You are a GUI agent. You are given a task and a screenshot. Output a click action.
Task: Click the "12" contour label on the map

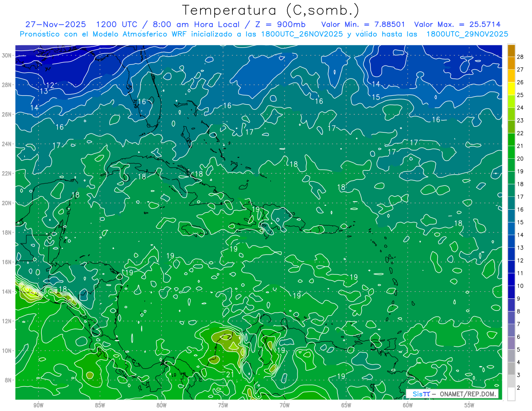[50, 85]
